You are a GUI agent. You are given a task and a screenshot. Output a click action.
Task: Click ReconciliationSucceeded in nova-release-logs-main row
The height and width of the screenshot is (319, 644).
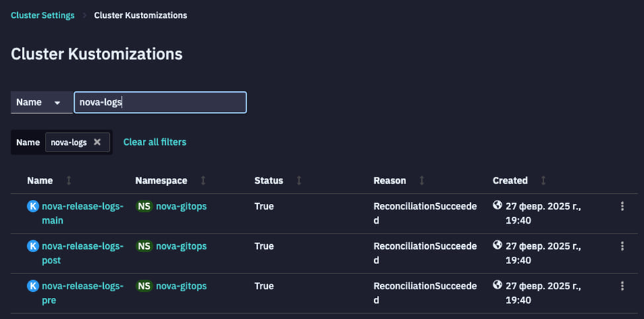(x=425, y=213)
